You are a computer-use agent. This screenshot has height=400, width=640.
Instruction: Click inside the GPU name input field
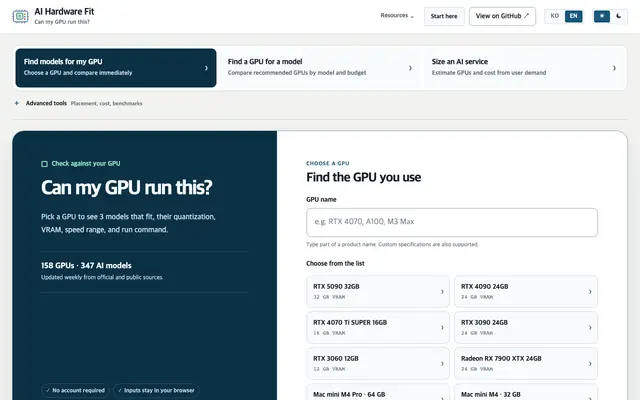[452, 222]
